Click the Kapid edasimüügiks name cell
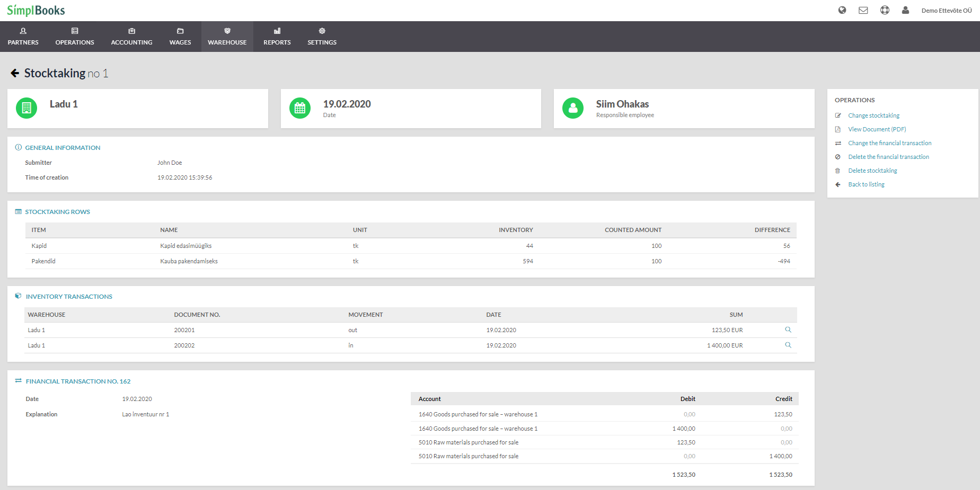Viewport: 980px width, 490px height. 186,246
